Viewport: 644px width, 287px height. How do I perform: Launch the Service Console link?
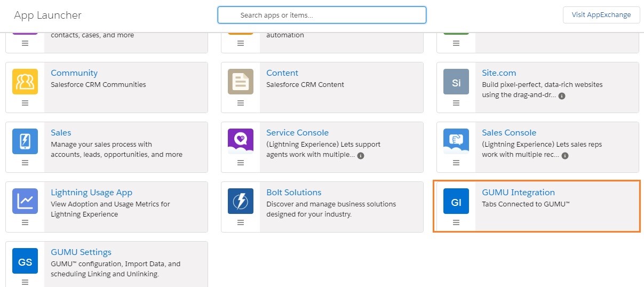tap(297, 133)
